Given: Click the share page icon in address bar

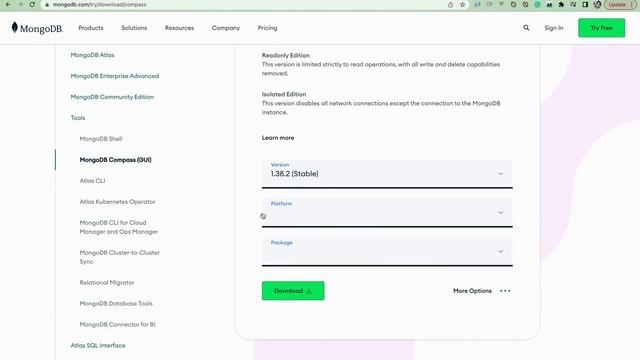Looking at the screenshot, I should click(450, 4).
